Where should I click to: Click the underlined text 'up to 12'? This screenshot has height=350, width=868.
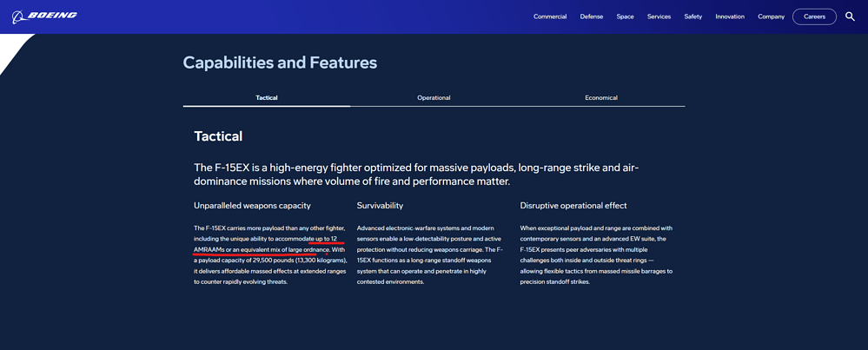[x=327, y=239]
